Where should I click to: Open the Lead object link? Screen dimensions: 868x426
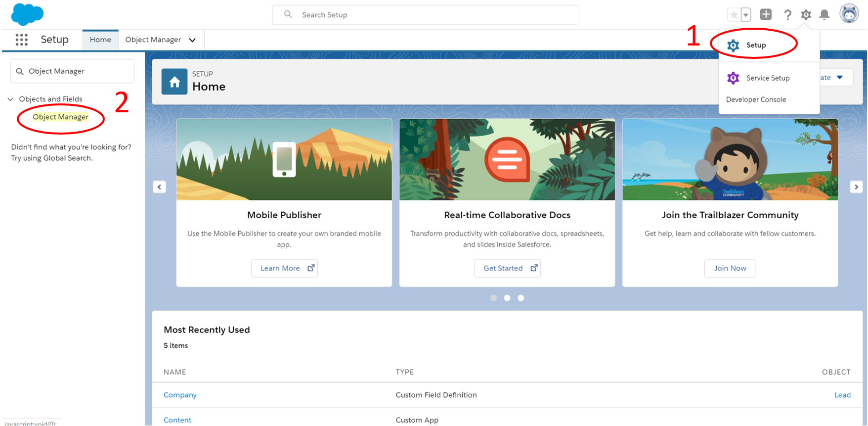pos(842,395)
